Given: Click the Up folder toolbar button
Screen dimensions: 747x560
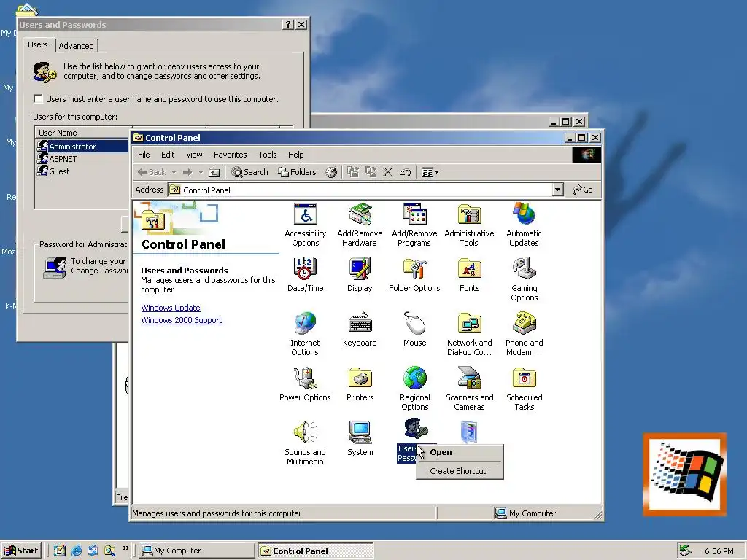Looking at the screenshot, I should click(x=214, y=172).
